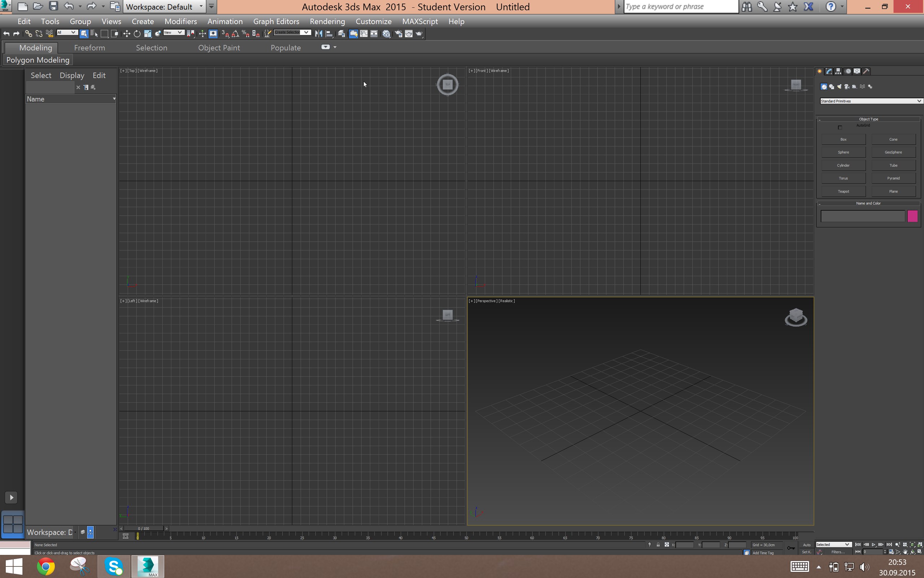Click the Render Production teapot icon
The image size is (924, 578).
pos(419,34)
